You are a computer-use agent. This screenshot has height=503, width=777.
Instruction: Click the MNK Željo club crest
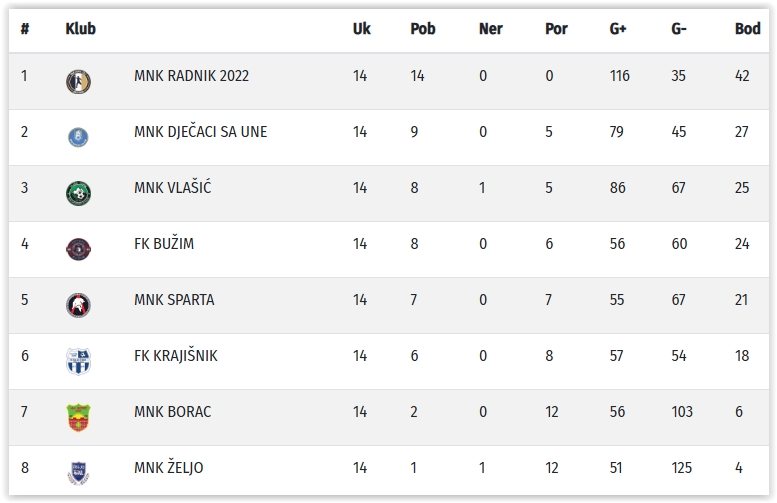coord(78,472)
